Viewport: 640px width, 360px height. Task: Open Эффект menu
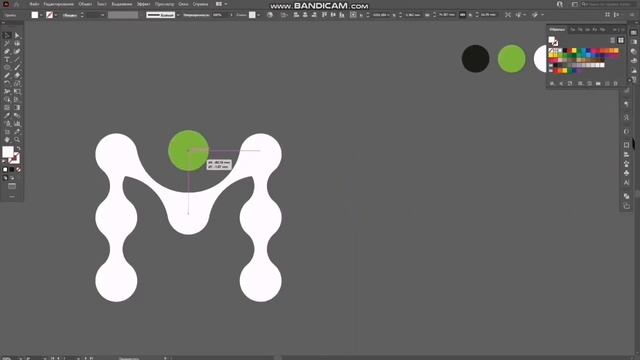pyautogui.click(x=144, y=4)
